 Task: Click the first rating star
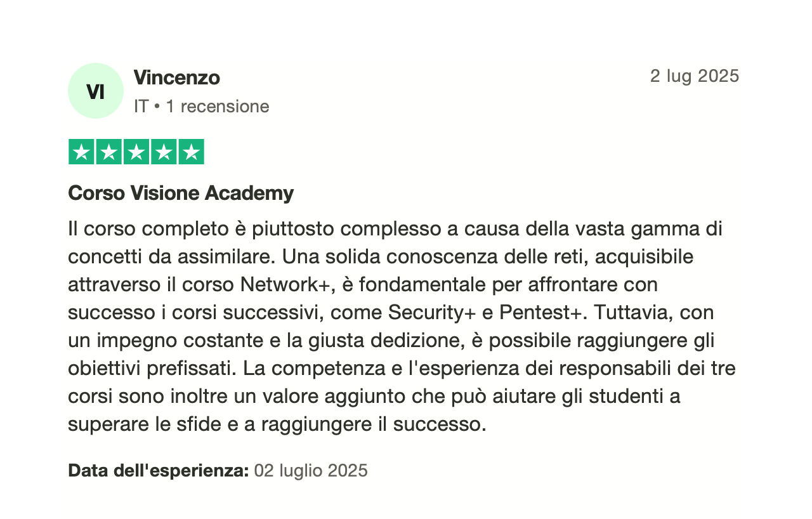coord(81,152)
